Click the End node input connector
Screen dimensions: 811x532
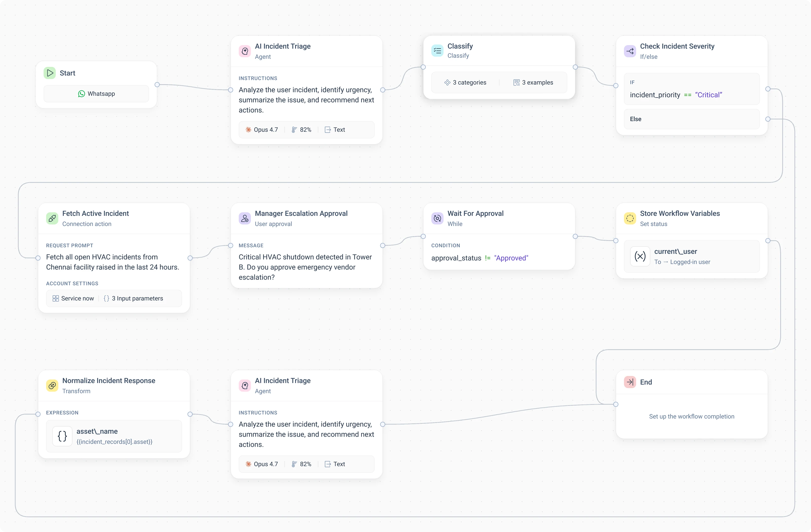[x=616, y=404]
